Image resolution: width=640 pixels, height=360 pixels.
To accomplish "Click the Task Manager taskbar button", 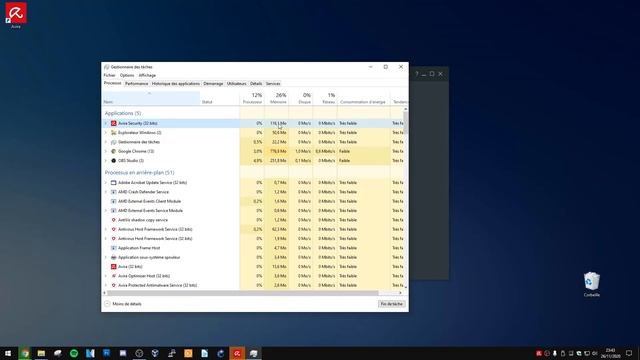I will 253,353.
